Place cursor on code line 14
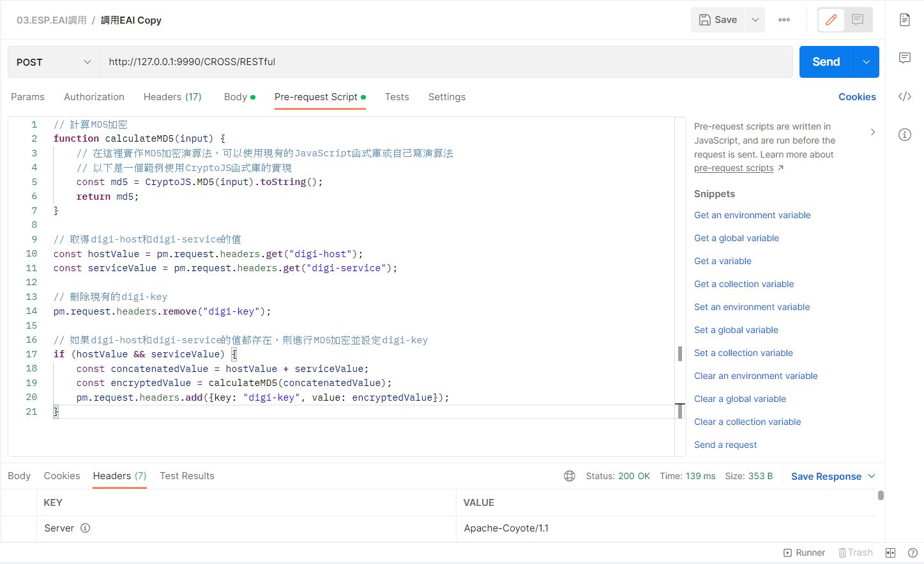Viewport: 924px width, 564px height. [x=162, y=311]
